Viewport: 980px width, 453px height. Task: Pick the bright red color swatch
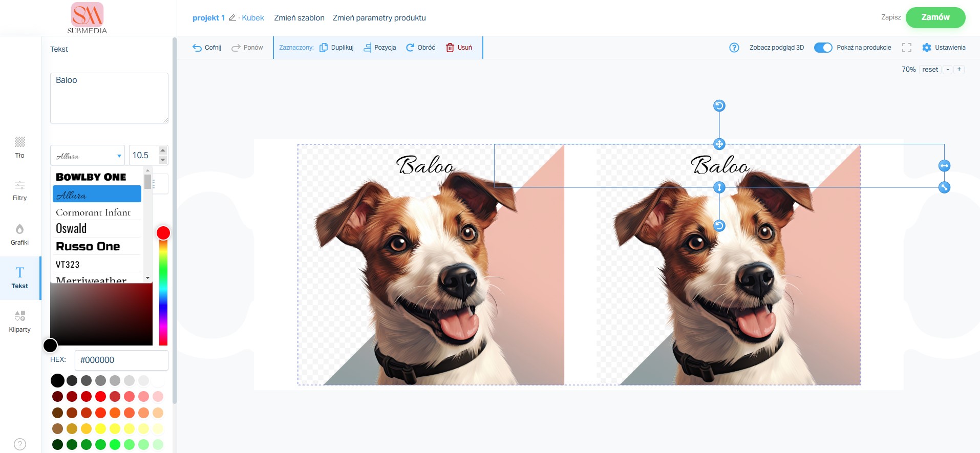tap(101, 396)
